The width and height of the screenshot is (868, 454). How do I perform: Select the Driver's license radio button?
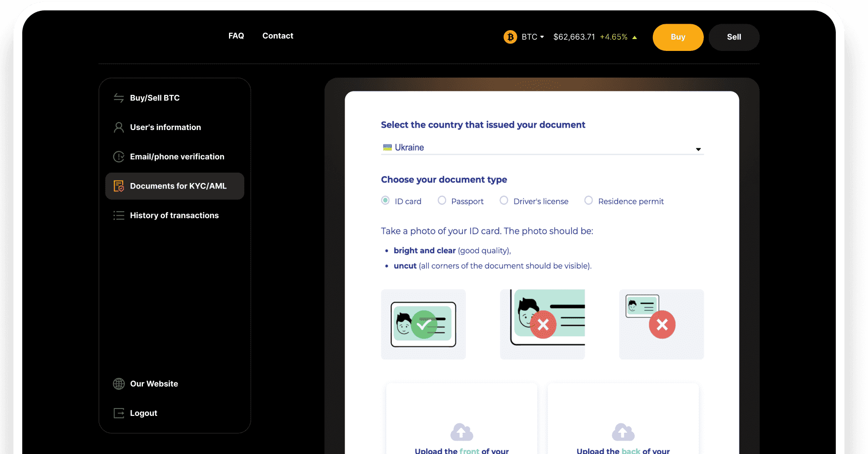(504, 200)
